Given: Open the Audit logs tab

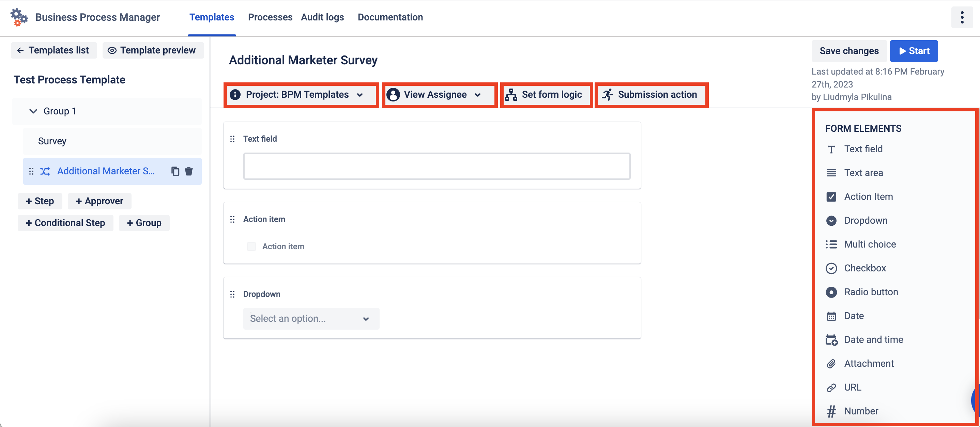Looking at the screenshot, I should coord(322,17).
